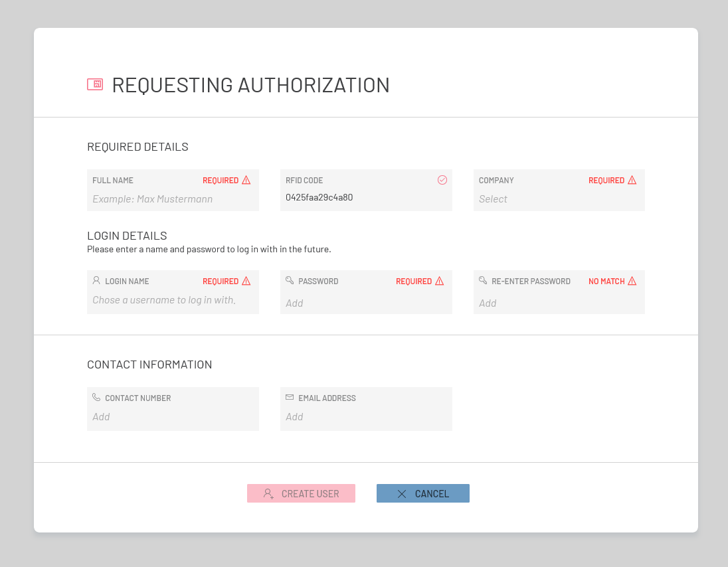Click the RFID card icon beside the title
Screen dimensions: 728x567
[x=95, y=84]
